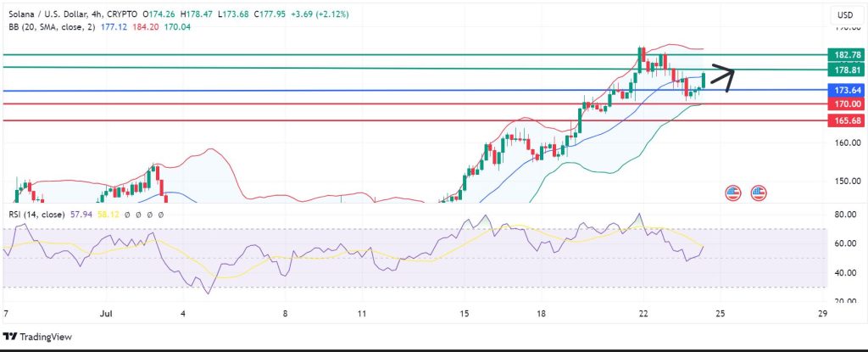Select the 173.64 blue price label
Image resolution: width=868 pixels, height=352 pixels.
(x=847, y=90)
